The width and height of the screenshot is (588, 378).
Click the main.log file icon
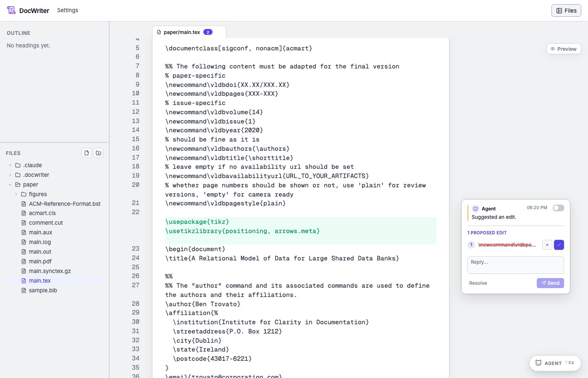(x=24, y=242)
